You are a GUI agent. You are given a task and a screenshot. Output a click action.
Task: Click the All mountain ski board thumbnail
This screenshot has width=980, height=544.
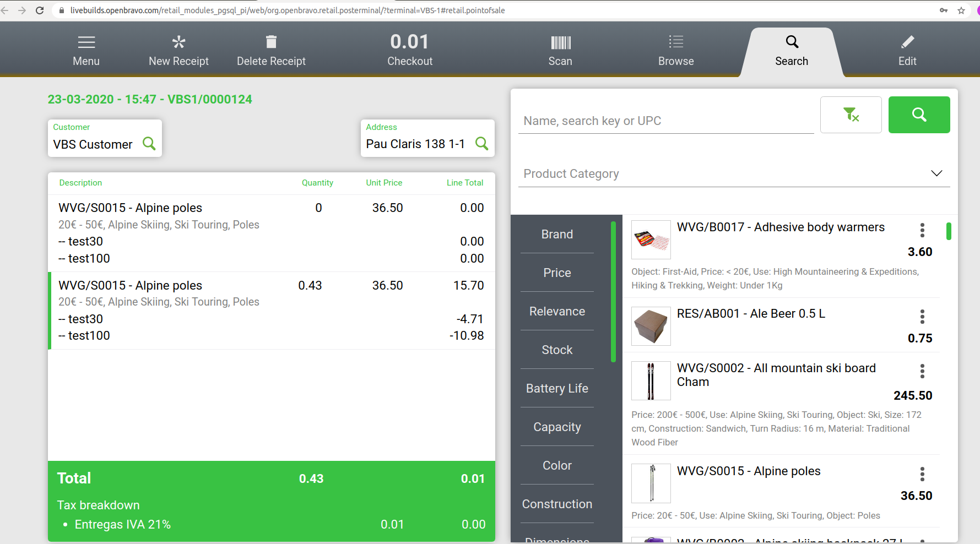pos(651,380)
